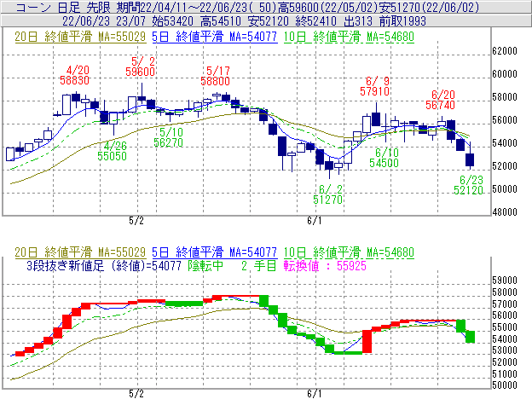The height and width of the screenshot is (405, 532).
Task: Click the 安52120 daily low value
Action: point(269,21)
